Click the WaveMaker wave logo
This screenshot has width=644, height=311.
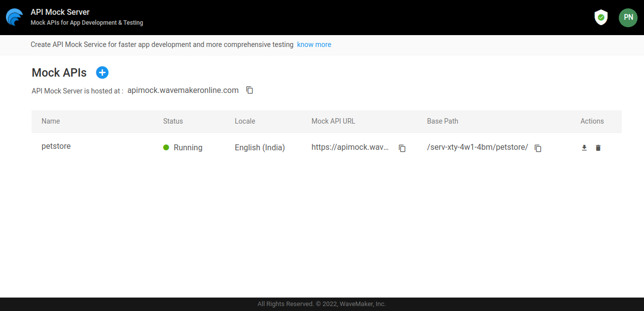(x=14, y=17)
